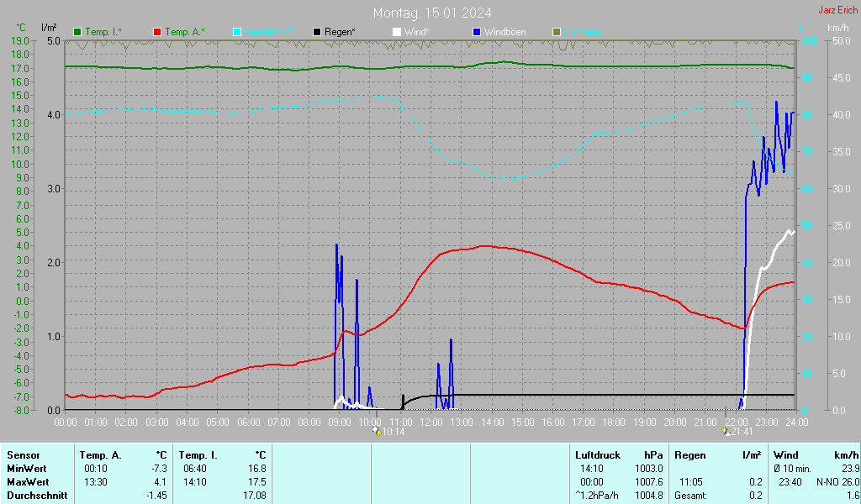The height and width of the screenshot is (504, 861).
Task: Click the '-8.0' temperature axis value
Action: pos(20,410)
